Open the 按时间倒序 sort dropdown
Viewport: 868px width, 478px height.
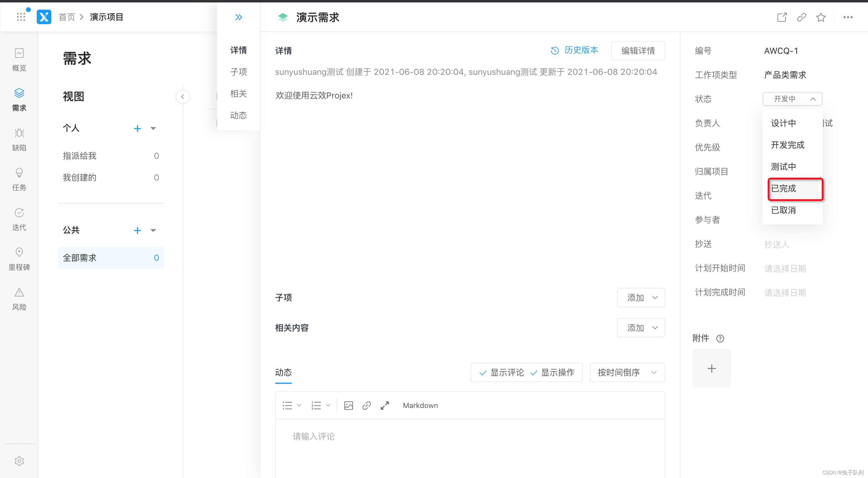[627, 372]
